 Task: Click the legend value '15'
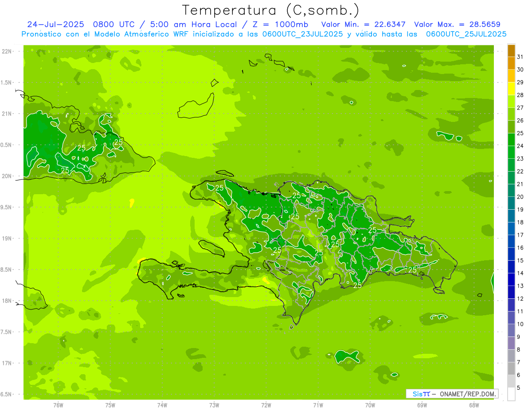point(520,260)
